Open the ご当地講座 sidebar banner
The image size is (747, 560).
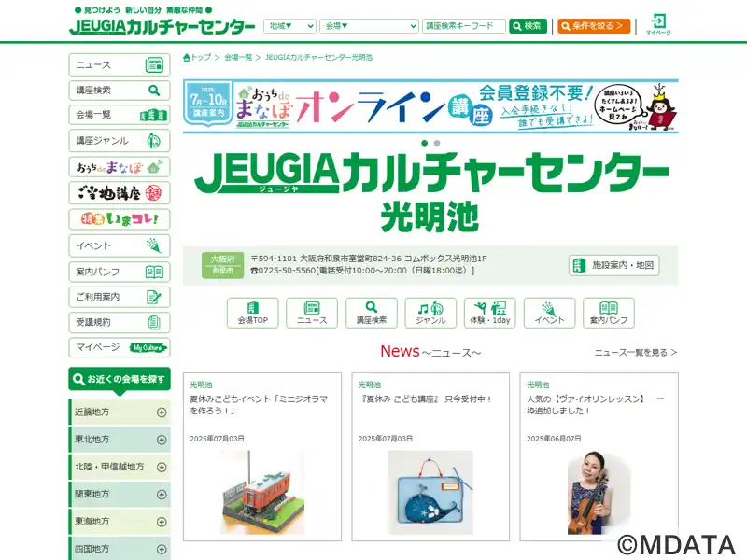[120, 193]
